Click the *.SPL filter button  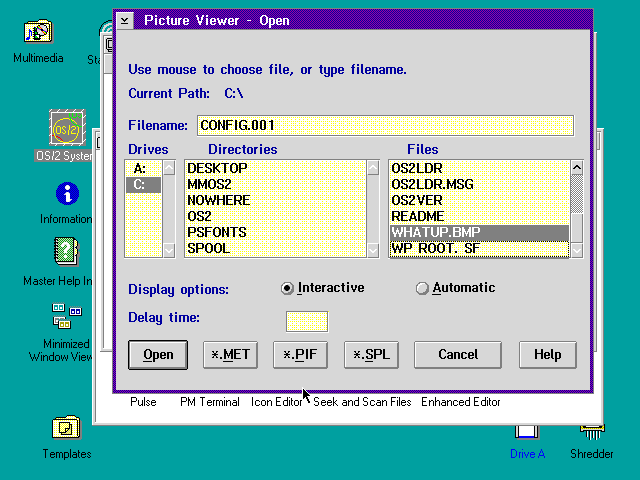click(x=371, y=355)
